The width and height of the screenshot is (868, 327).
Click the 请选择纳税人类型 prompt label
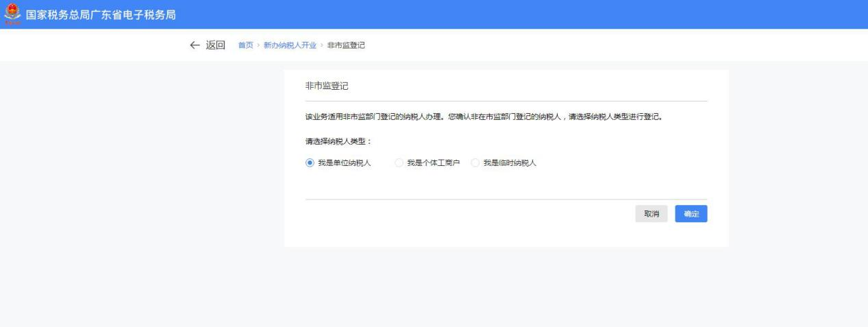coord(336,141)
